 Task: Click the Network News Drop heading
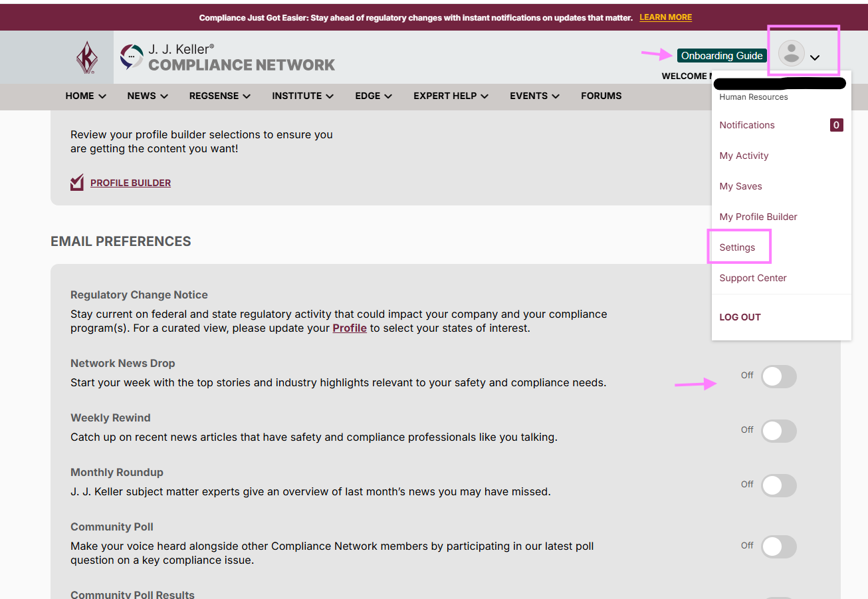coord(123,363)
